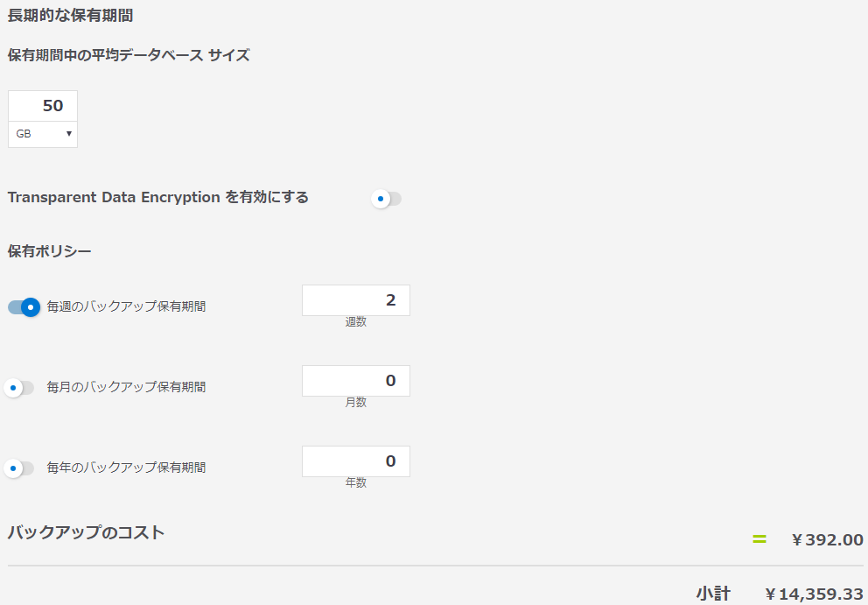Enable the Transparent Data Encryption switch
This screenshot has height=605, width=868.
click(x=386, y=199)
